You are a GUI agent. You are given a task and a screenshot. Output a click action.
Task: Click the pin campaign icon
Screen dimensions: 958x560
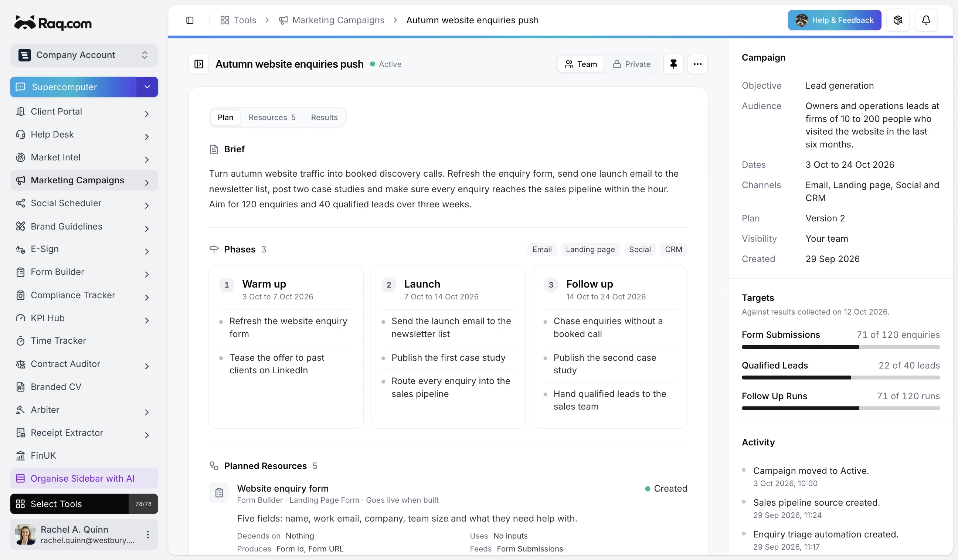pyautogui.click(x=673, y=64)
